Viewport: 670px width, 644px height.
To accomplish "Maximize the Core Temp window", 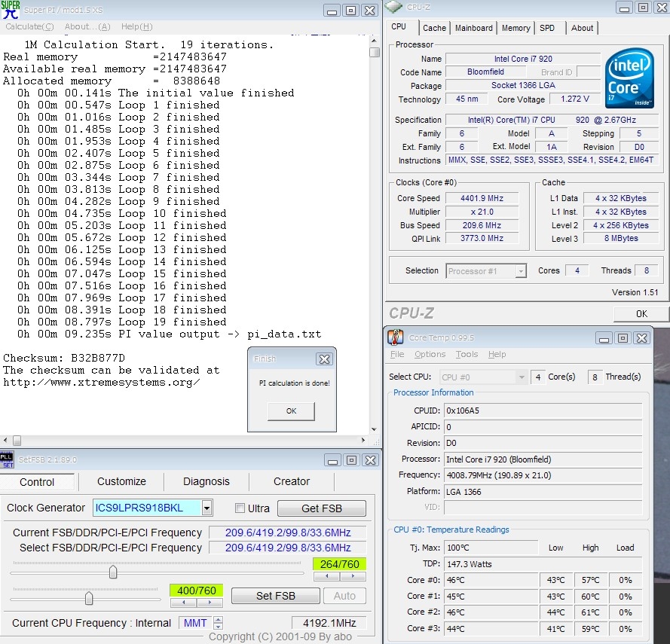I will tap(623, 338).
